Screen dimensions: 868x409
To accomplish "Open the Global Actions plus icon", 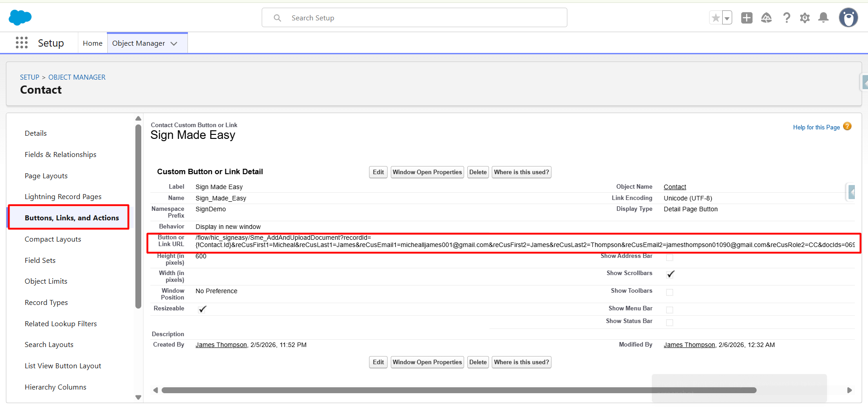I will pos(747,18).
